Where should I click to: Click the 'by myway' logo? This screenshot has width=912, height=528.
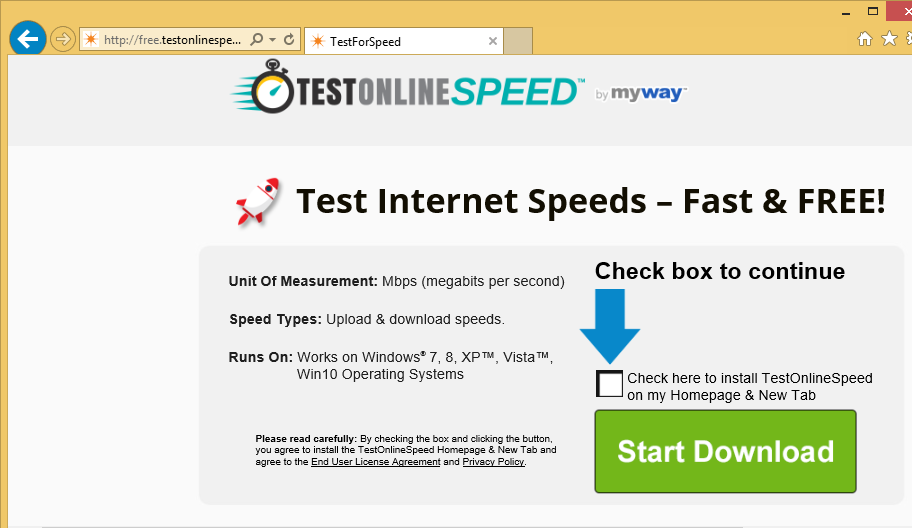[641, 94]
